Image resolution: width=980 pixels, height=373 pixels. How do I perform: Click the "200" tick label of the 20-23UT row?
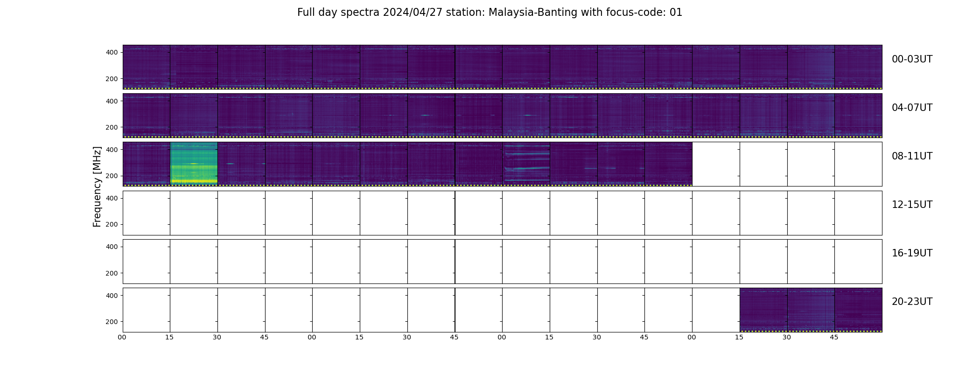tap(112, 322)
